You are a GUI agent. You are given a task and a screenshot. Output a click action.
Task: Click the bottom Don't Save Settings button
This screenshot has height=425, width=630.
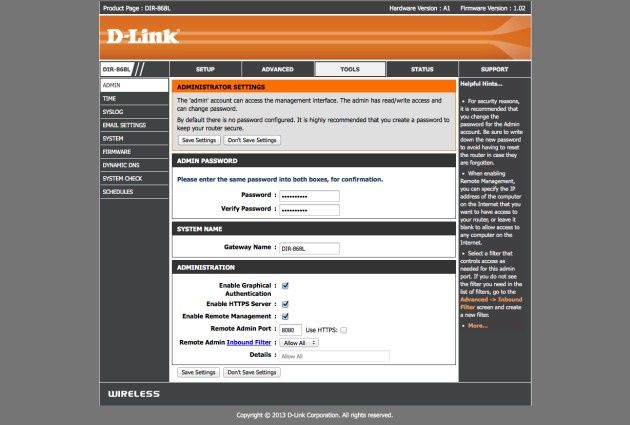(252, 372)
